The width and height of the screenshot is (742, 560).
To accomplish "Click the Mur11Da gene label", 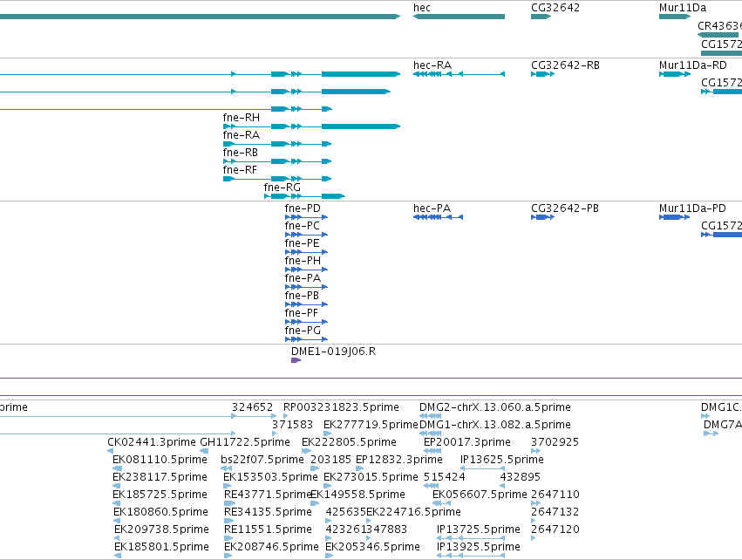I will tap(683, 8).
